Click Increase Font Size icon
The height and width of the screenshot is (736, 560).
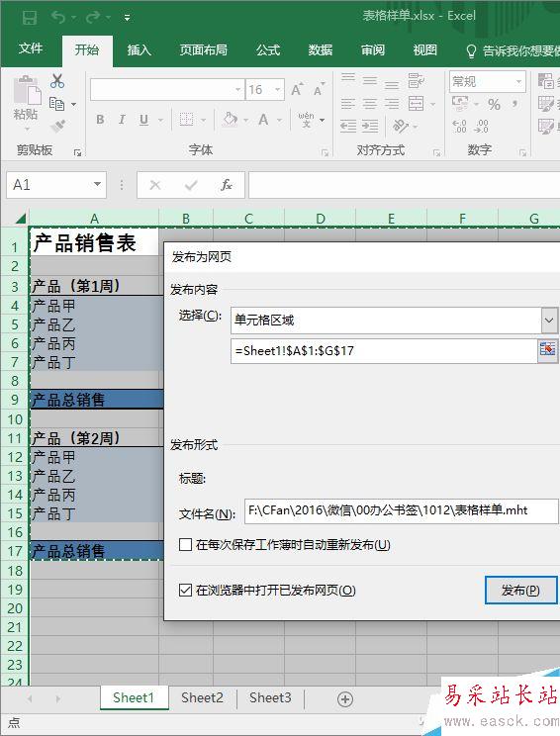pos(297,89)
